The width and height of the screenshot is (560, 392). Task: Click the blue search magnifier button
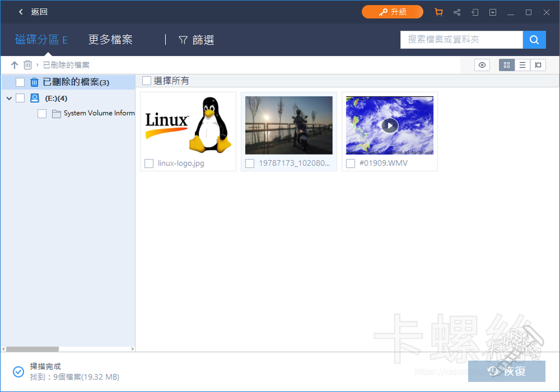[534, 40]
